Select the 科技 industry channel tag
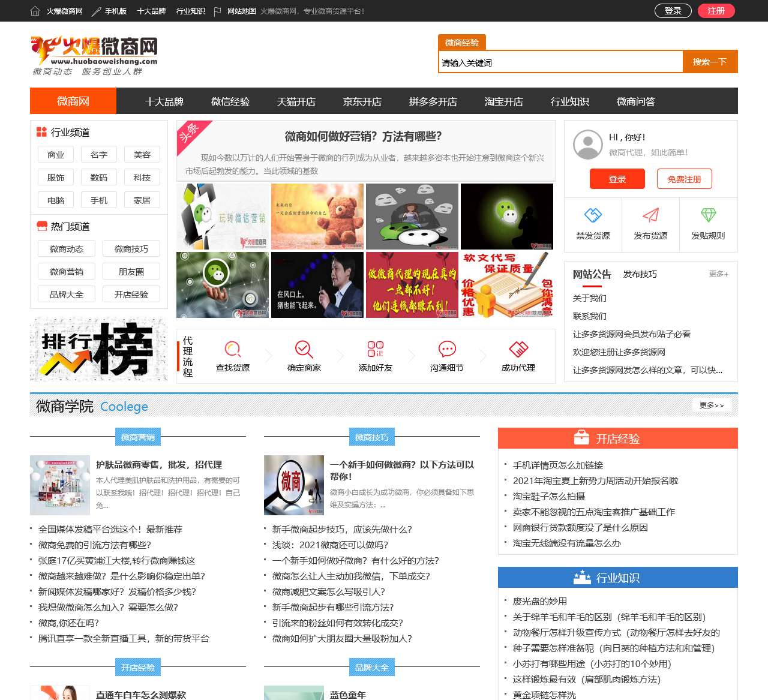This screenshot has height=700, width=768. click(x=142, y=177)
